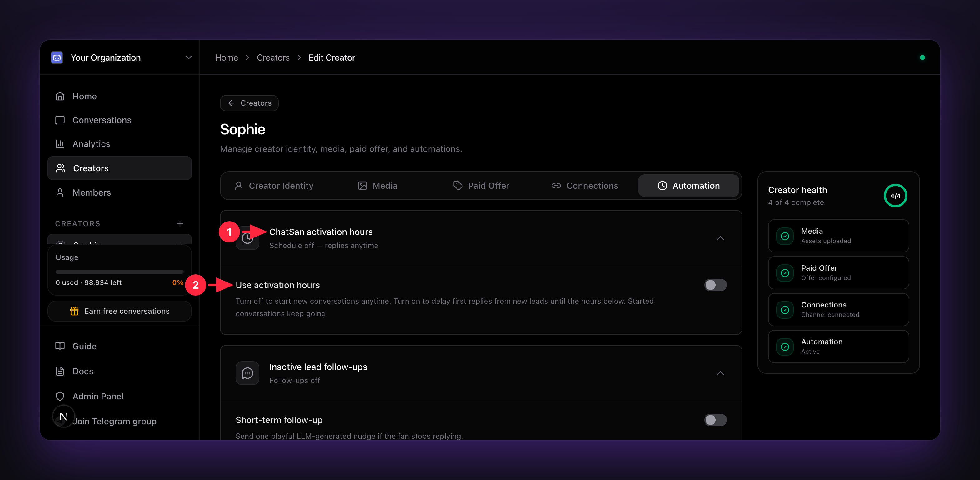Click the Automation tab clock icon
This screenshot has width=980, height=480.
point(662,186)
